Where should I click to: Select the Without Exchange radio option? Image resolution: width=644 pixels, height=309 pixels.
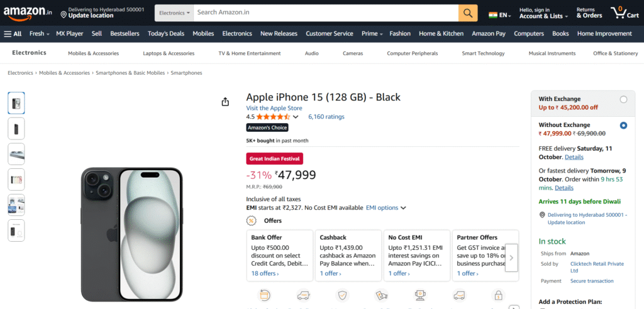point(623,126)
